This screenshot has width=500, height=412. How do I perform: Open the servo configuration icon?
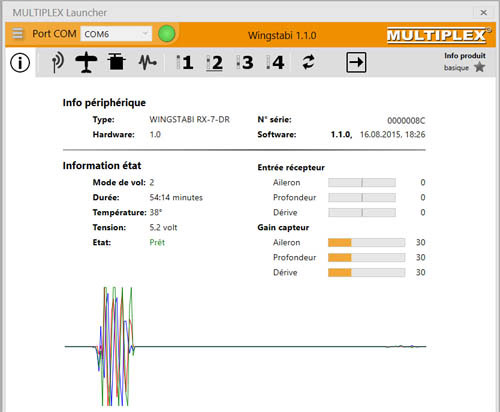pos(116,62)
